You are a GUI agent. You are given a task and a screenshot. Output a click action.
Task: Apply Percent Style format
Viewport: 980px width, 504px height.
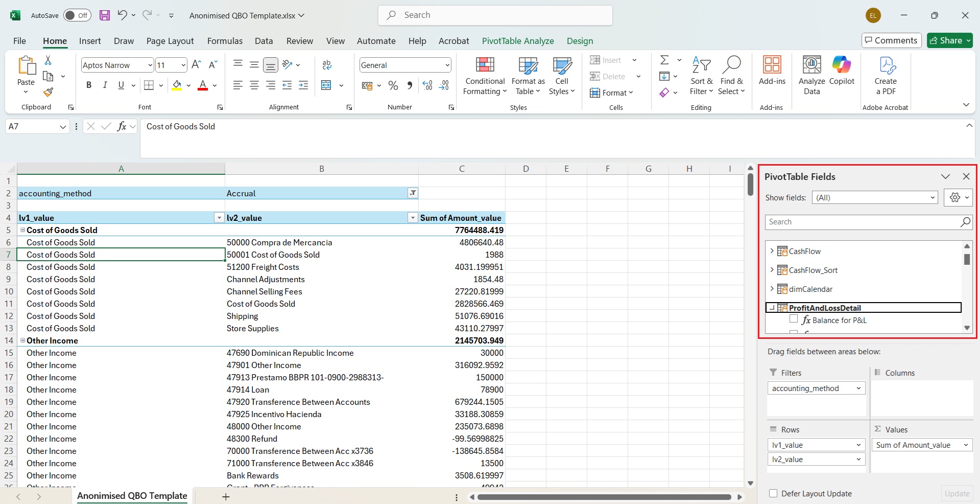tap(393, 85)
